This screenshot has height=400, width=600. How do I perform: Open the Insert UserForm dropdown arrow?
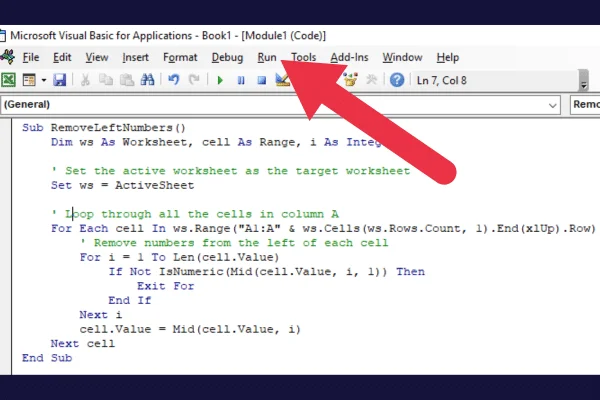pyautogui.click(x=44, y=80)
